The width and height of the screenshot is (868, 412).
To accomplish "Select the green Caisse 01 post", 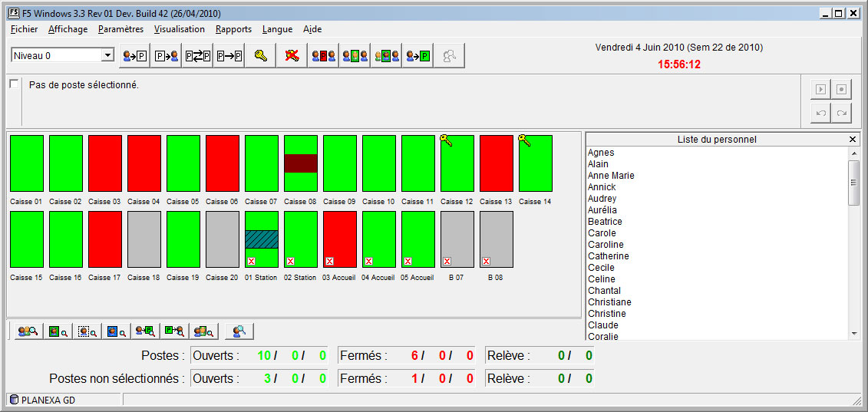I will pos(27,163).
